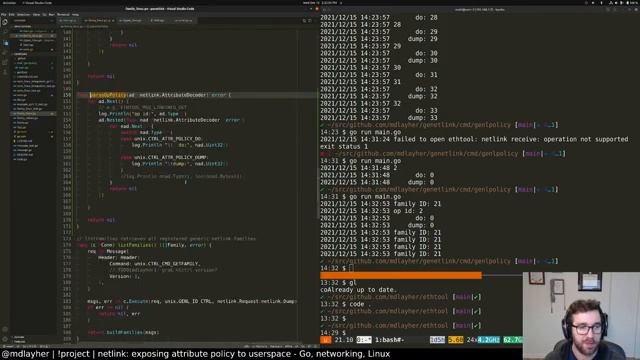The width and height of the screenshot is (640, 360).
Task: Click the 21.10 release label in byobu bar
Action: coord(344,340)
